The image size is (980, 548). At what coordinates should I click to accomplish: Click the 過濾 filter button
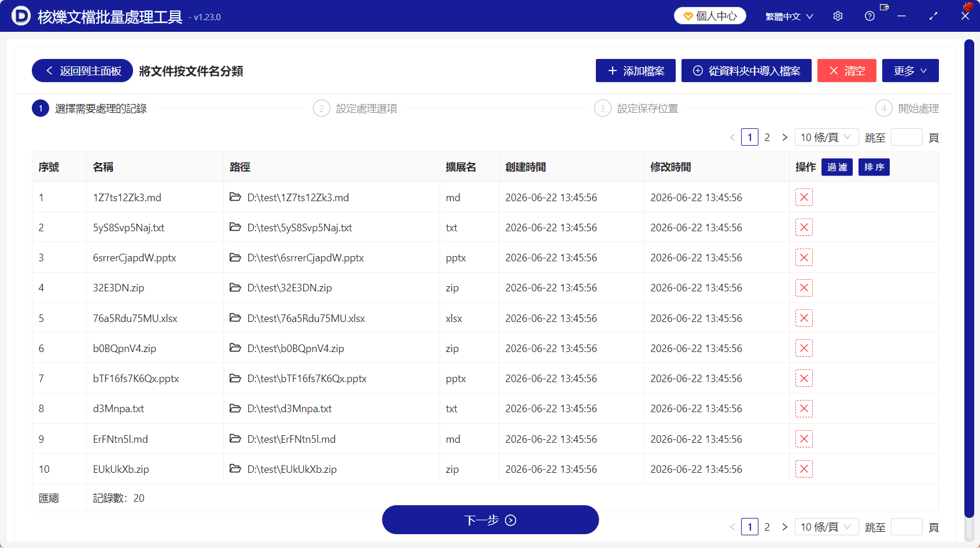[x=837, y=167]
